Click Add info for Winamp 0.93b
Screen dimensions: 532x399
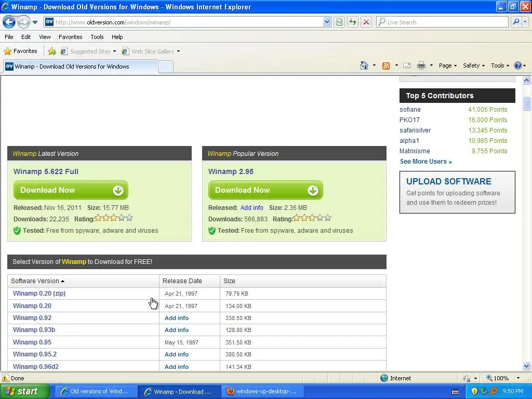click(x=177, y=330)
